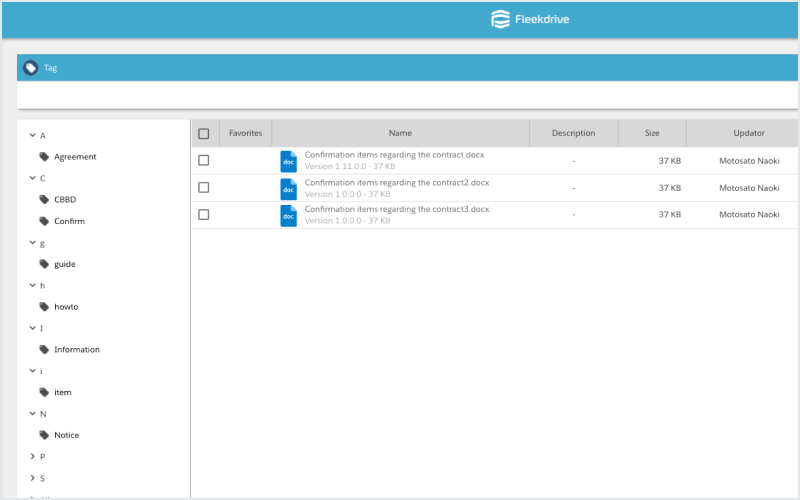Collapse the lowercase g tag group
The height and width of the screenshot is (500, 800).
33,242
